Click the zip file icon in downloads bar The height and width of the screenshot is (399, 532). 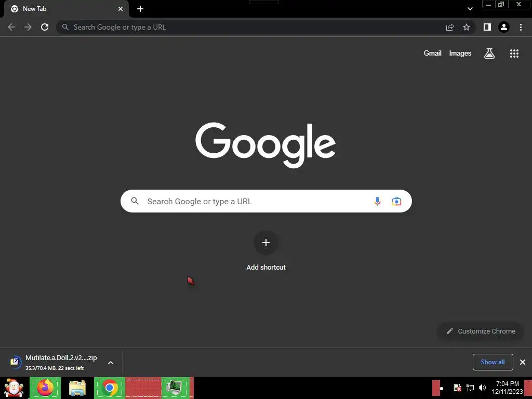(15, 362)
